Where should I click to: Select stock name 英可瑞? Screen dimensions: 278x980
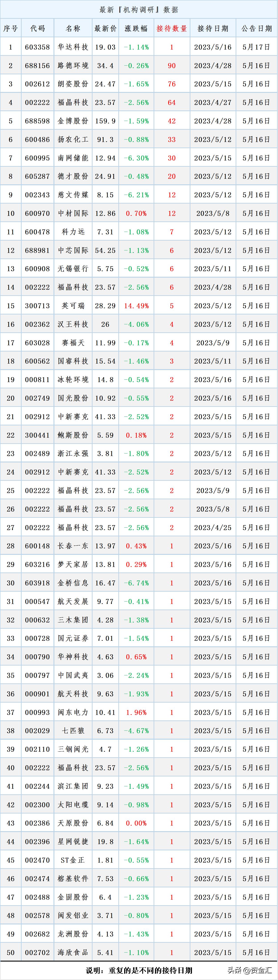pyautogui.click(x=73, y=306)
